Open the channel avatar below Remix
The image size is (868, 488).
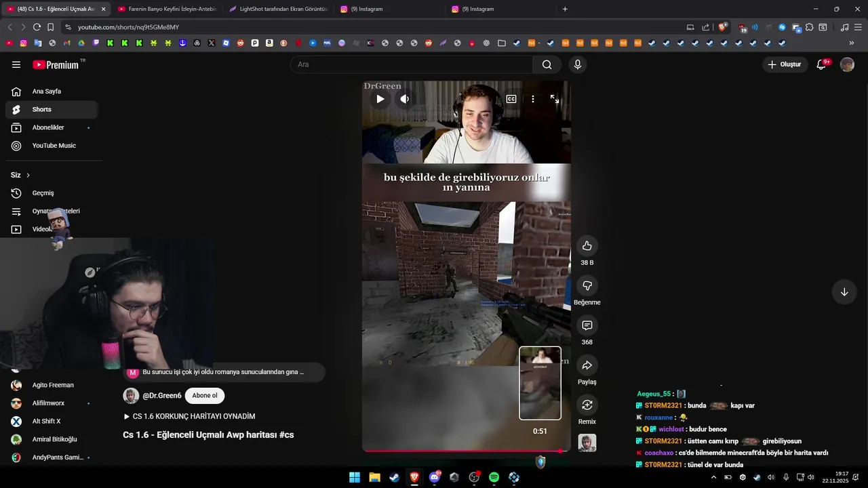click(x=587, y=443)
